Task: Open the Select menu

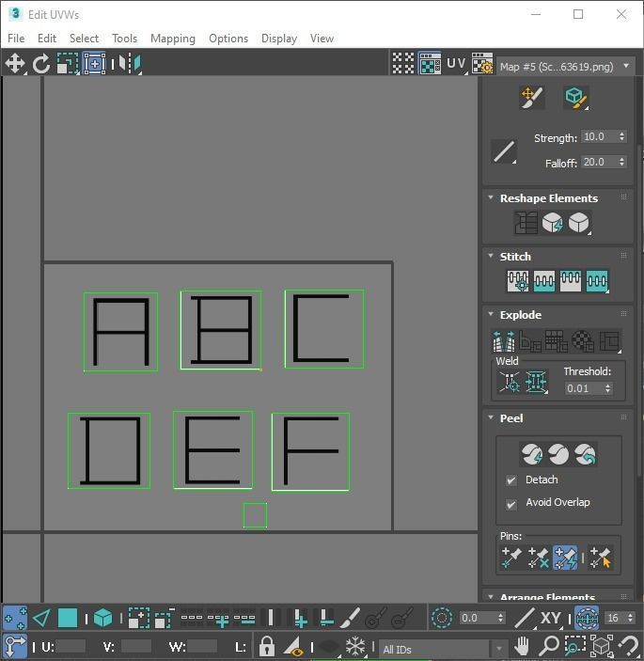Action: [84, 39]
